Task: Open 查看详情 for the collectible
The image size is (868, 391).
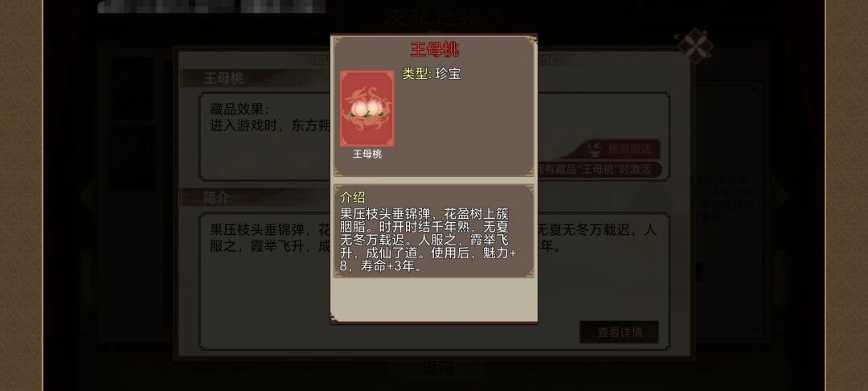Action: [619, 332]
